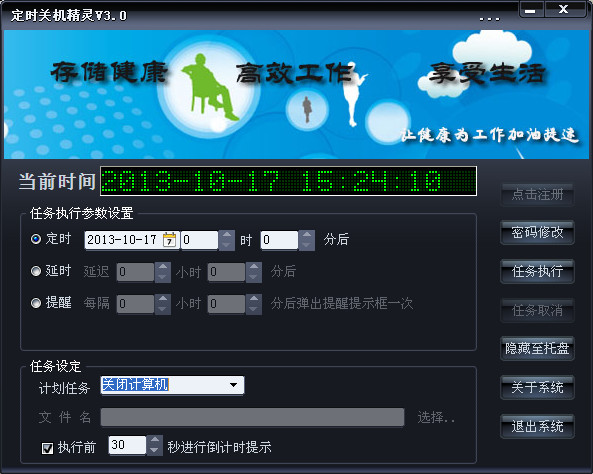The width and height of the screenshot is (593, 474).
Task: Increase the 定时 hour value
Action: click(227, 235)
